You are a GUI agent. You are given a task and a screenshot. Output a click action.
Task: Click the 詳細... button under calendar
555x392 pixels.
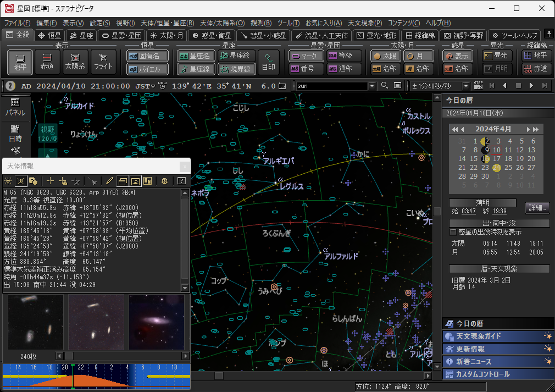coord(537,208)
